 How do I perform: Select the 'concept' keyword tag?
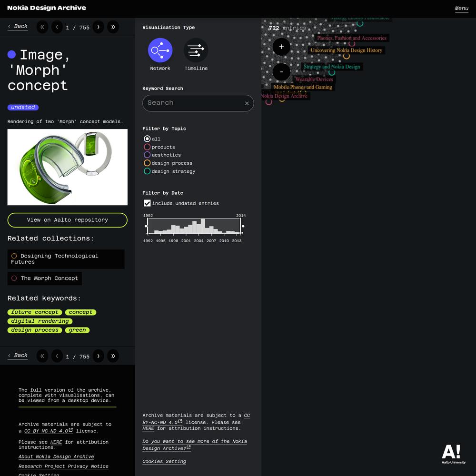(x=80, y=312)
